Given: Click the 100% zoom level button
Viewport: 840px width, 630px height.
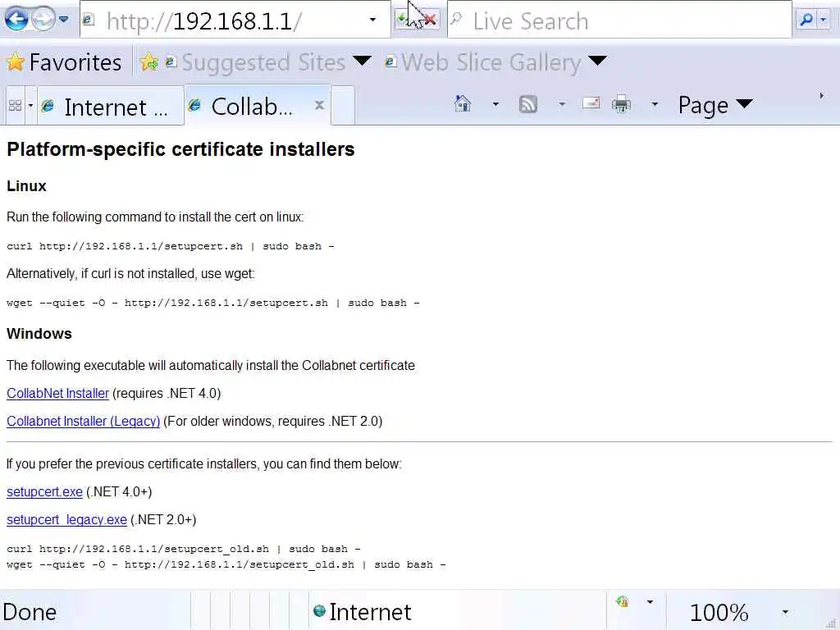Looking at the screenshot, I should coord(719,612).
